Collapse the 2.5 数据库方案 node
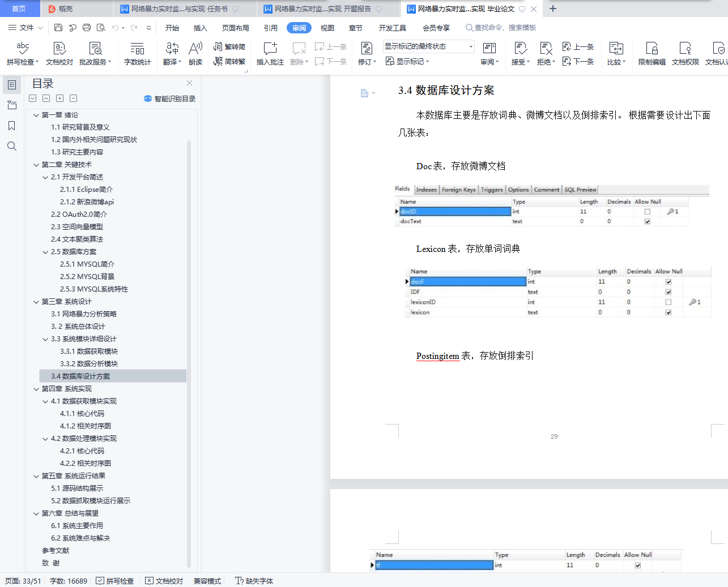This screenshot has height=587, width=728. [45, 252]
